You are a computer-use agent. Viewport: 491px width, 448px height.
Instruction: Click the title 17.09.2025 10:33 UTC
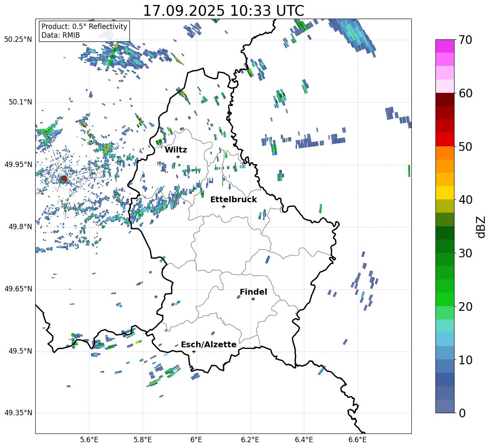[x=224, y=11]
